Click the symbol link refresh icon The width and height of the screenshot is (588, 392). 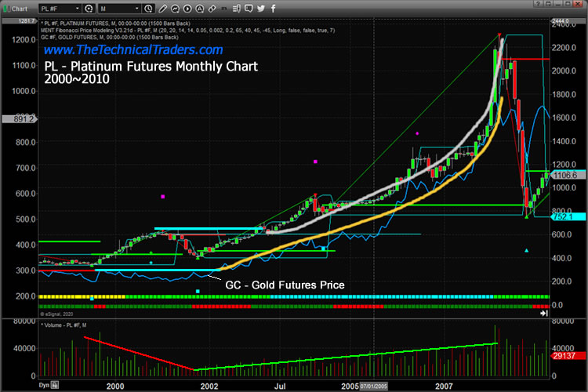(89, 7)
